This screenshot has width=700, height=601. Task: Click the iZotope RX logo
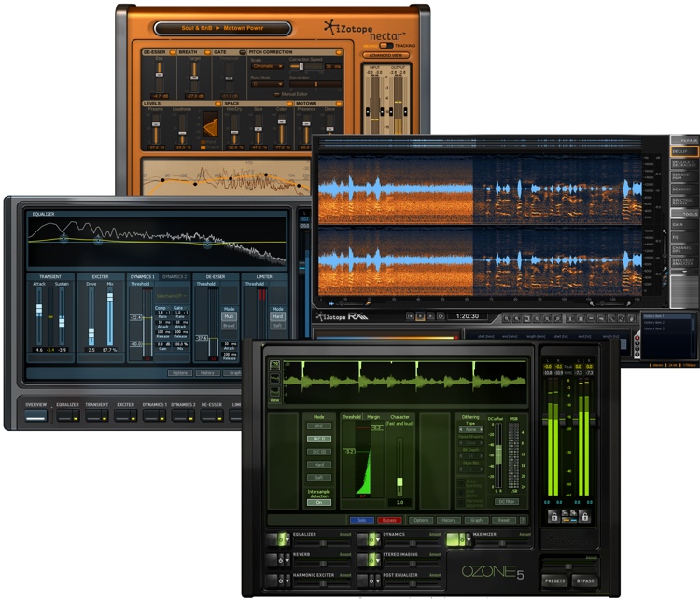tap(342, 317)
